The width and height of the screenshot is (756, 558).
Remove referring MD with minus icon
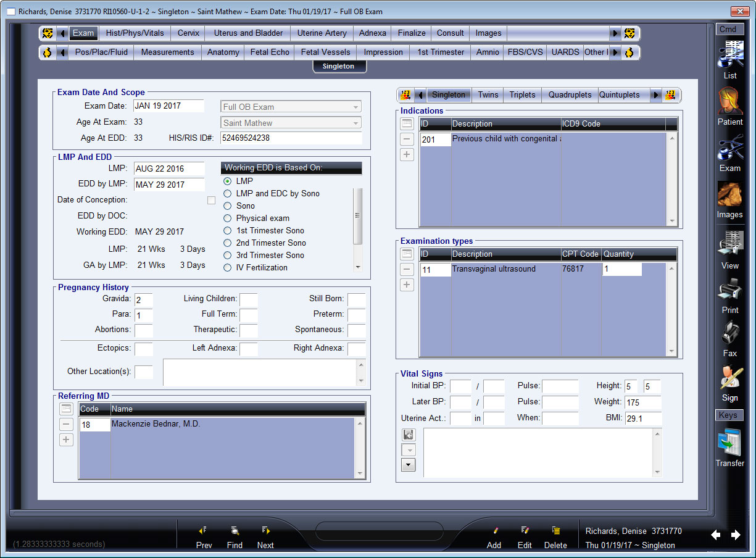point(66,424)
